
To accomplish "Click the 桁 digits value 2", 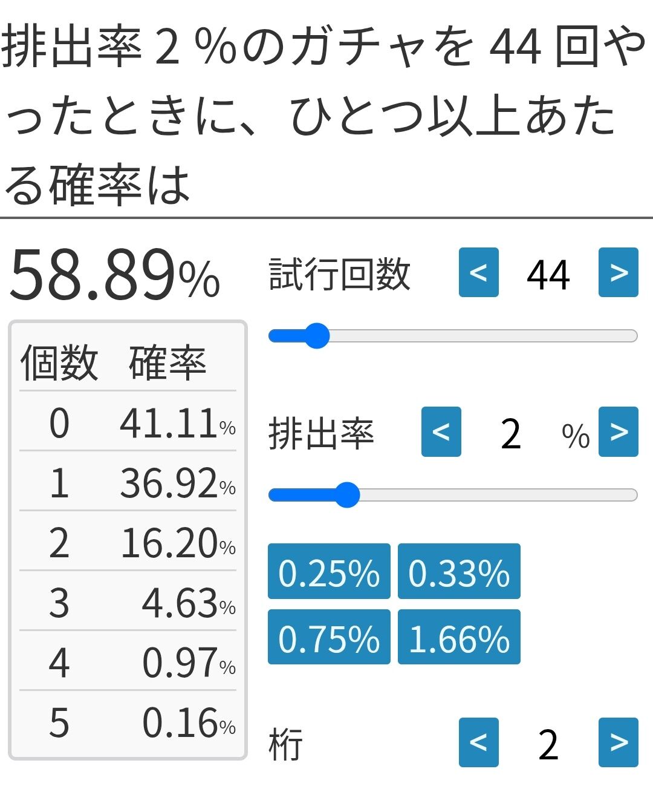I will (x=548, y=745).
